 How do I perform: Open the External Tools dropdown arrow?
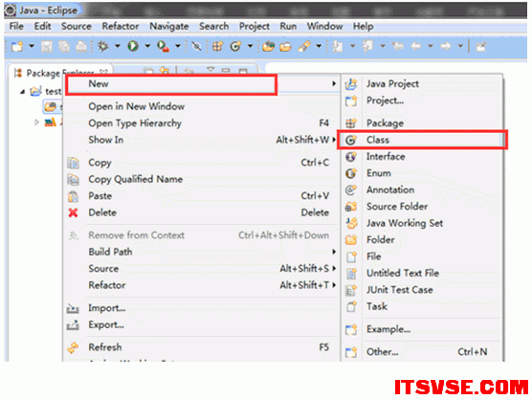178,46
